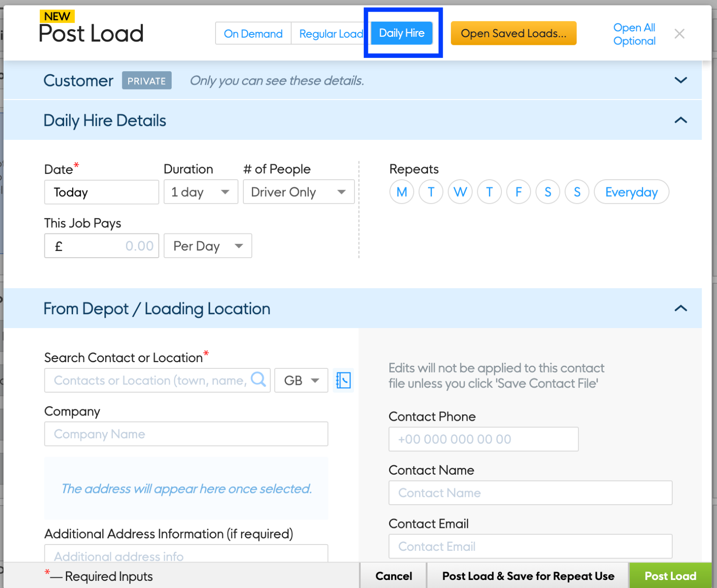The height and width of the screenshot is (588, 717).
Task: Toggle Monday repeat day
Action: coord(402,192)
